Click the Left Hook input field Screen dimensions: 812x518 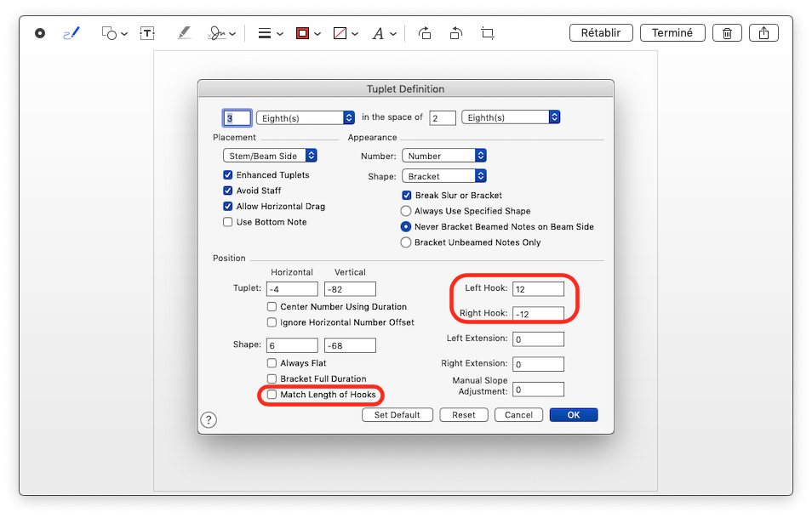pos(538,289)
